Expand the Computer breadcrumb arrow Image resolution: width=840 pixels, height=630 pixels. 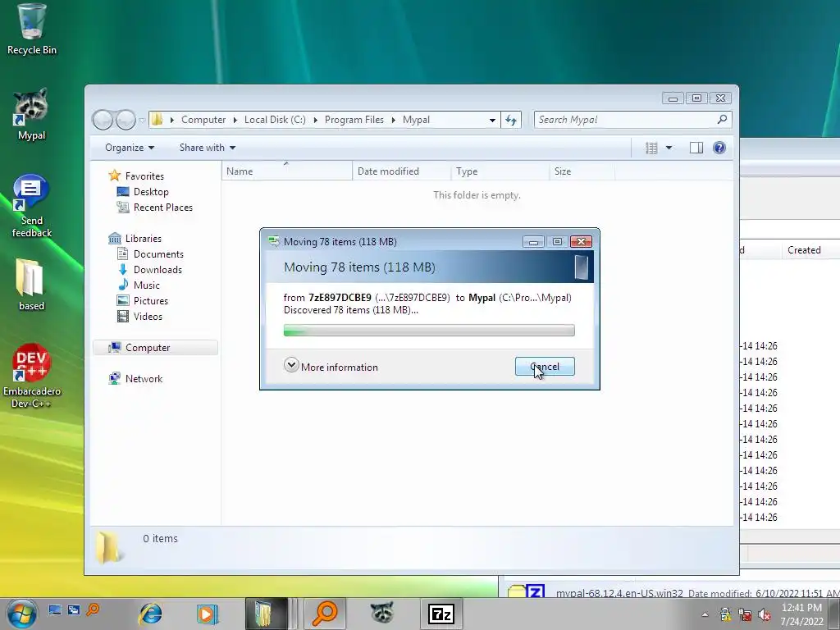pyautogui.click(x=235, y=120)
